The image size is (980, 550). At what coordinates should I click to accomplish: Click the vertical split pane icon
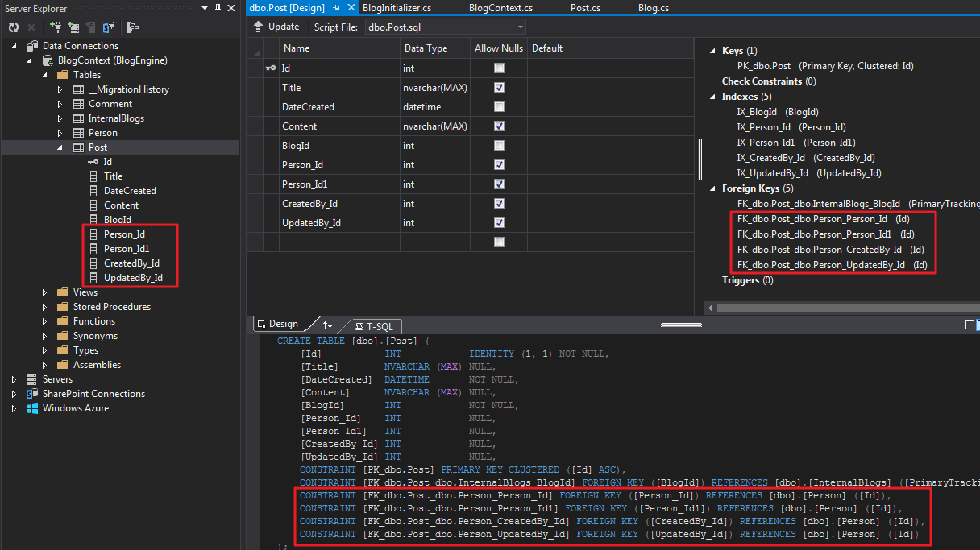(x=970, y=325)
